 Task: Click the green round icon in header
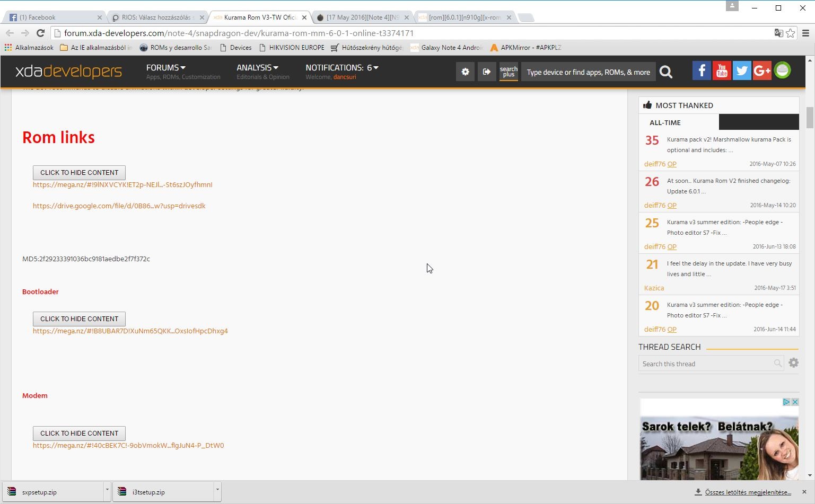point(782,70)
